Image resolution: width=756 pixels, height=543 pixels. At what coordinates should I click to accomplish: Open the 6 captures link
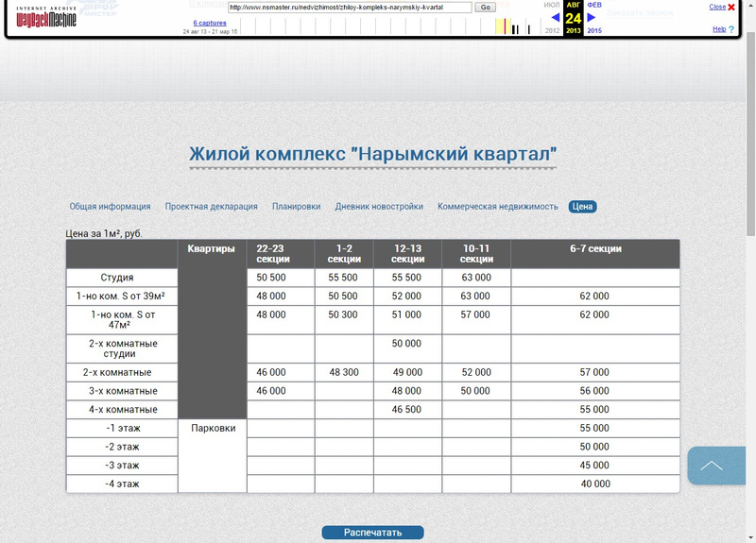210,23
